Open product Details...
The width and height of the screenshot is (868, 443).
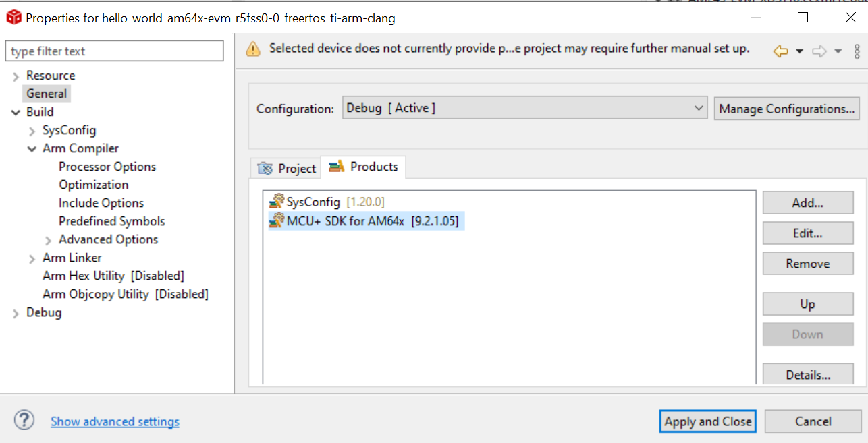[x=808, y=375]
